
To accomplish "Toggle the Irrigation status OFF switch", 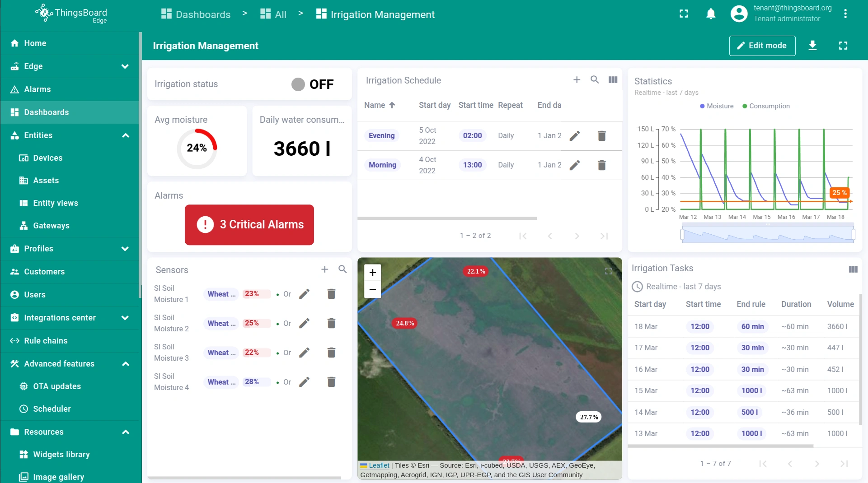I will point(298,84).
